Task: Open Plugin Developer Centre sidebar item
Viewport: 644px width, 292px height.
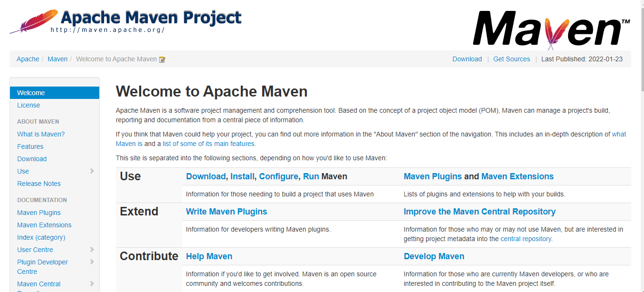Action: pyautogui.click(x=43, y=267)
